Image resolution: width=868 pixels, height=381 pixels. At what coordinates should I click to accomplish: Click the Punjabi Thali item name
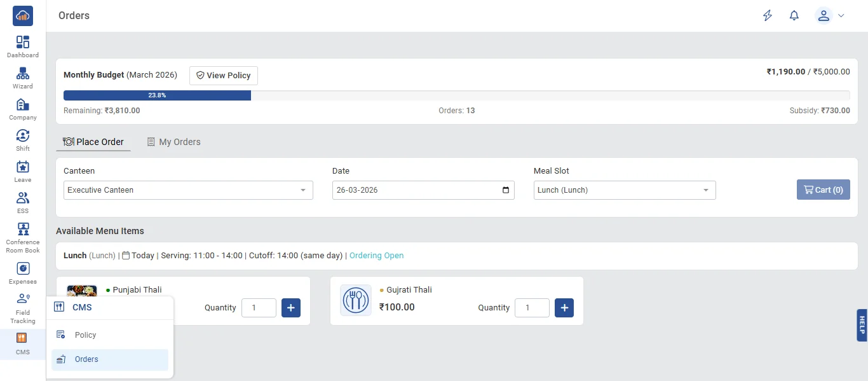click(x=137, y=290)
